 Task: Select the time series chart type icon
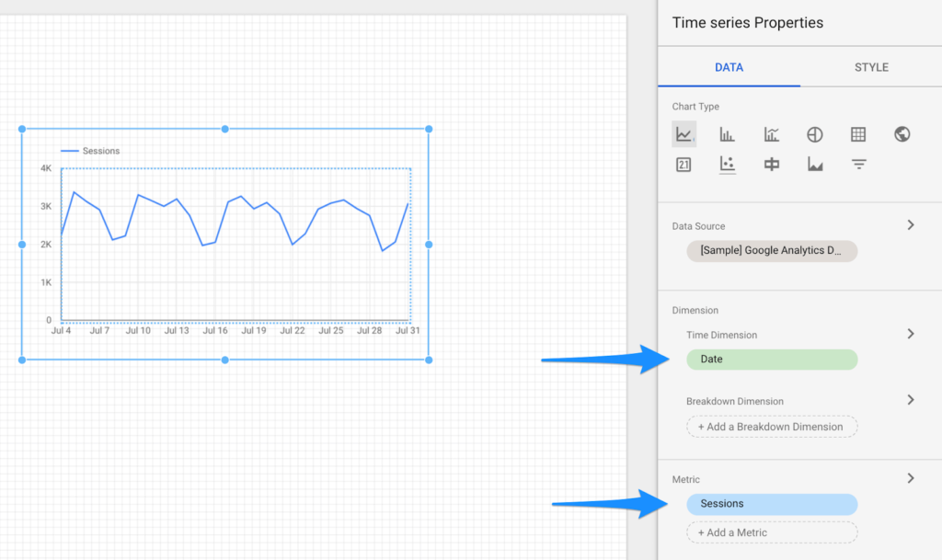click(x=684, y=134)
